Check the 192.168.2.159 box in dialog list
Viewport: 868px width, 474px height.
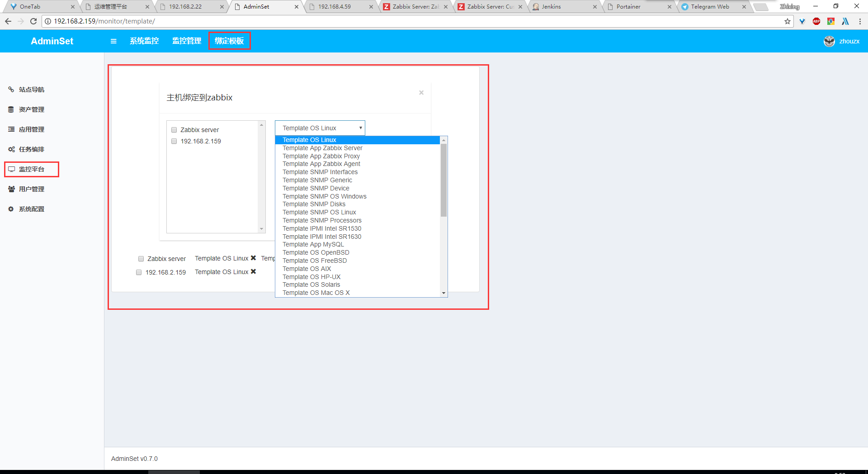coord(174,141)
